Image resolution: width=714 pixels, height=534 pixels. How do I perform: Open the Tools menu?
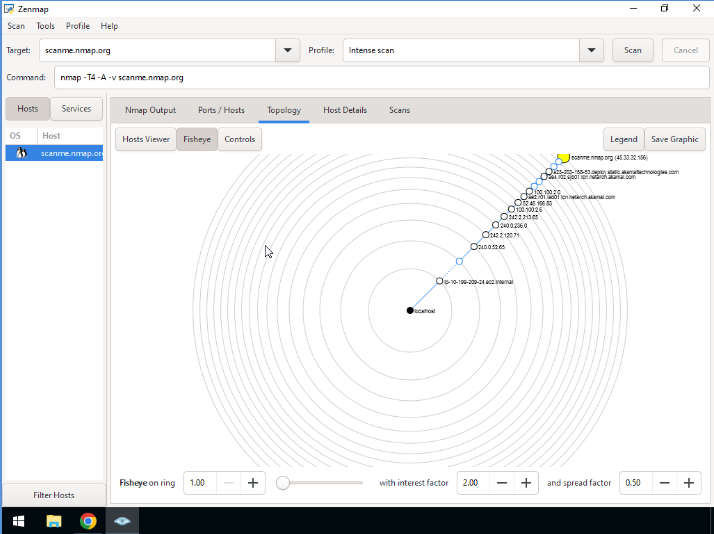point(45,26)
